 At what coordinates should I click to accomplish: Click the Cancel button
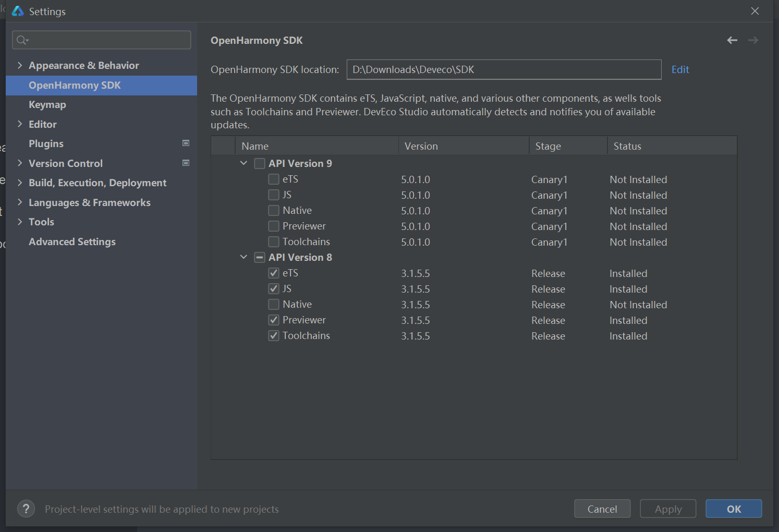pyautogui.click(x=602, y=509)
